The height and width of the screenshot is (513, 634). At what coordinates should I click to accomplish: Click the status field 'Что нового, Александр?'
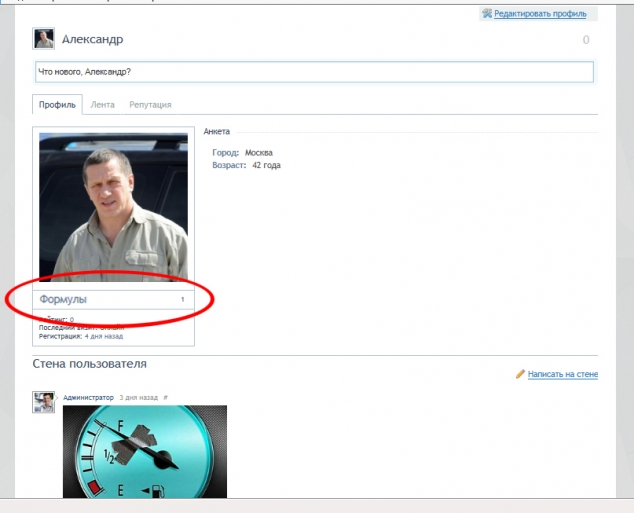pyautogui.click(x=314, y=72)
